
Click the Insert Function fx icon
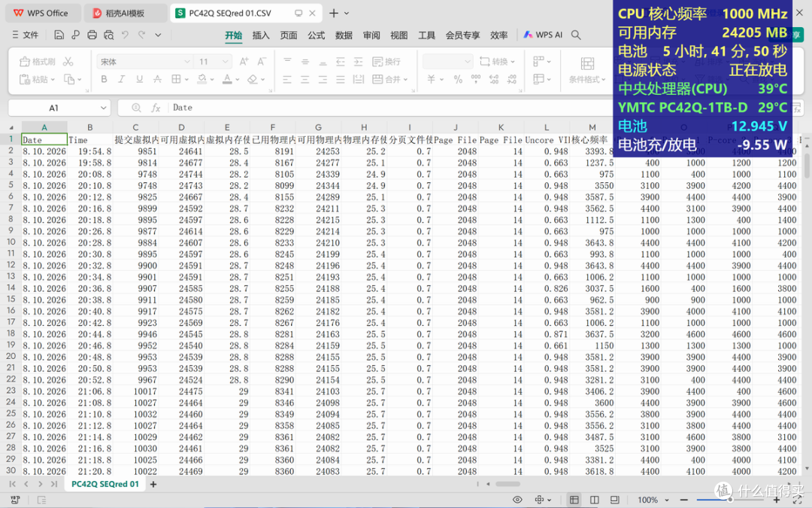tap(156, 108)
